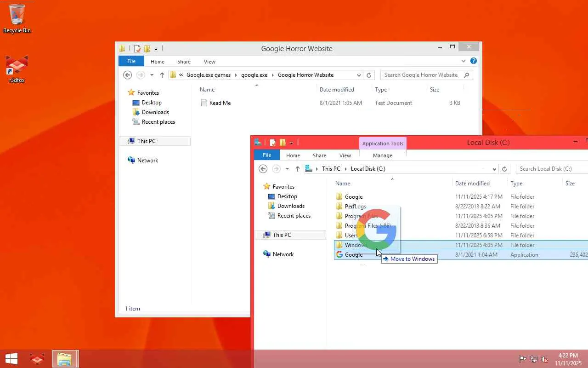Open Customize Quick Access Toolbar in Google Horror Website window

pyautogui.click(x=156, y=49)
